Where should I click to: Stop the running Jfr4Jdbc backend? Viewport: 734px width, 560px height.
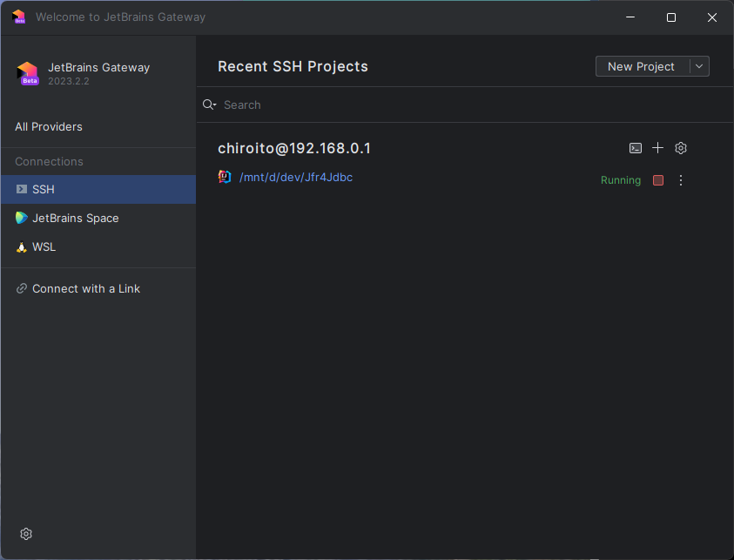(x=658, y=180)
